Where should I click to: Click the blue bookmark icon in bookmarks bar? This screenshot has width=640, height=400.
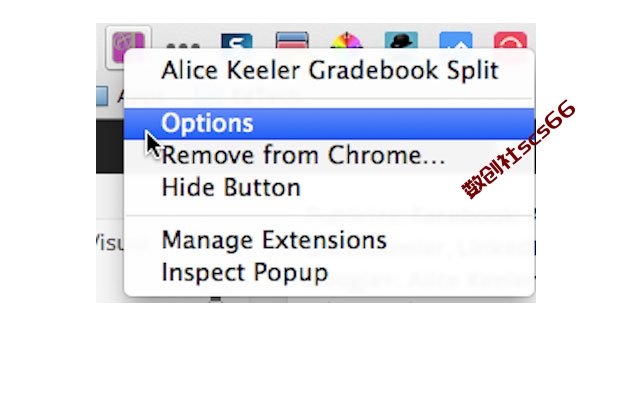(102, 96)
